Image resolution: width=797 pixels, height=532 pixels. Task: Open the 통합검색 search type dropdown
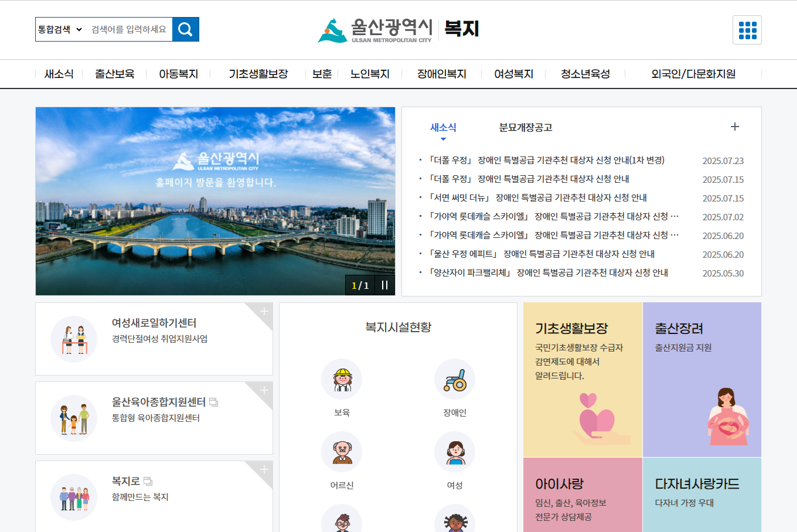pyautogui.click(x=60, y=29)
